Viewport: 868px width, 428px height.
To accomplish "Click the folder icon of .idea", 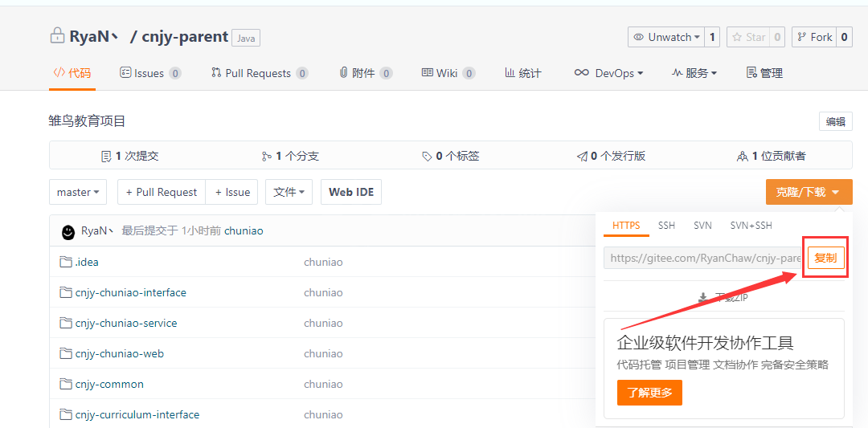I will [66, 262].
